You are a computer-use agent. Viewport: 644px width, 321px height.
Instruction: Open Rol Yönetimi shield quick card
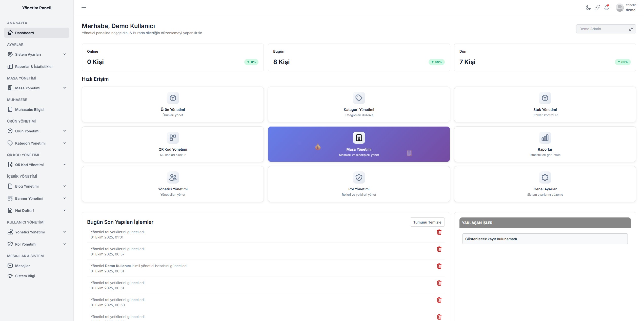(x=359, y=184)
